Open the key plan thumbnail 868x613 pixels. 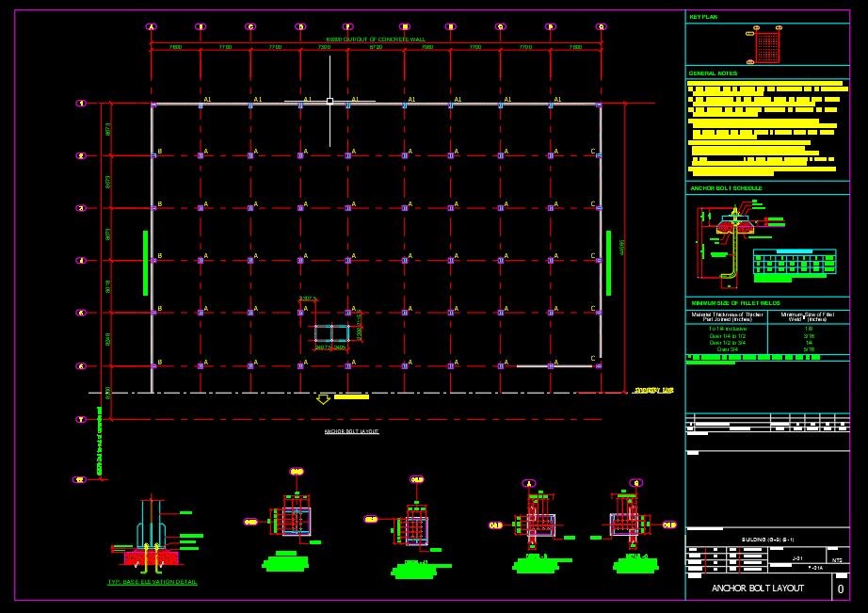pos(769,44)
